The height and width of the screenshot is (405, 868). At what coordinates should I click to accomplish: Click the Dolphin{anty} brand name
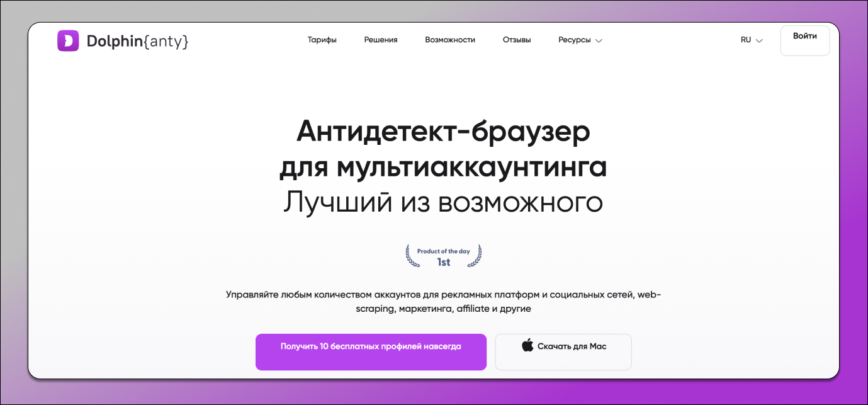coord(137,42)
